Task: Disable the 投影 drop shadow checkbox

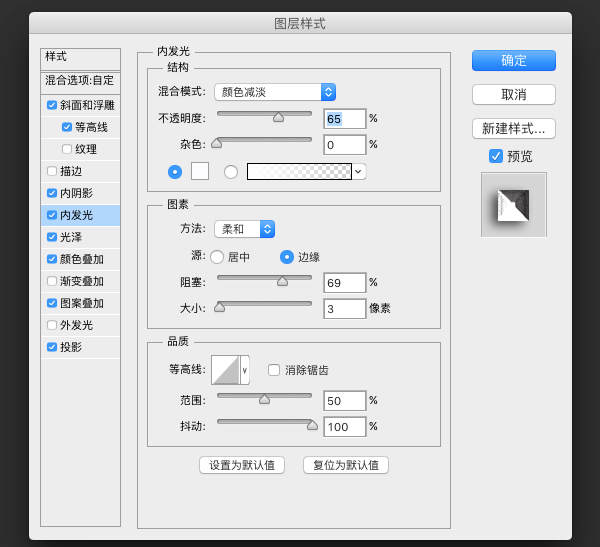Action: coord(52,347)
